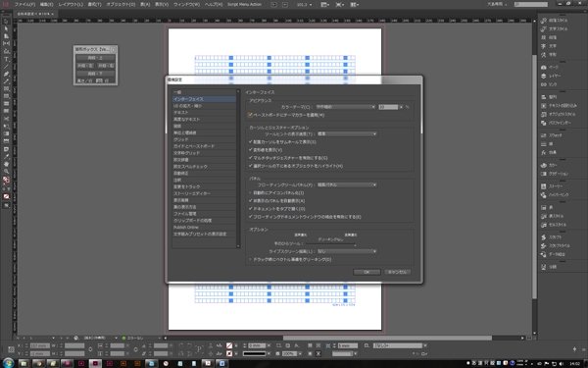Open the 効果 (Effects) fx panel
Screen dimensions: 588x368
coord(549,152)
